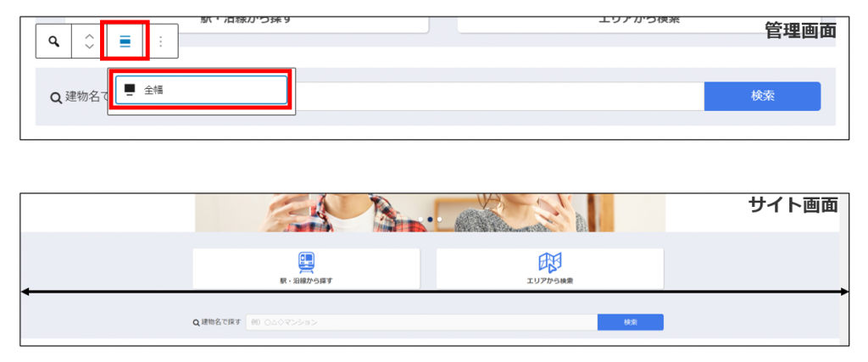Open the three-dot block options menu

click(161, 42)
